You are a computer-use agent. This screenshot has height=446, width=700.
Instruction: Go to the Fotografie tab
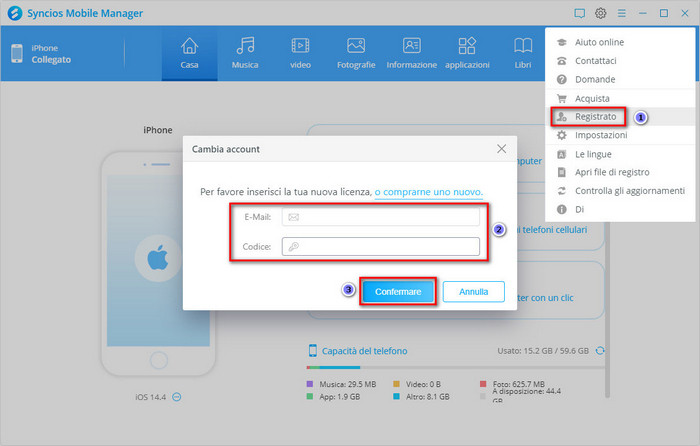(x=356, y=54)
